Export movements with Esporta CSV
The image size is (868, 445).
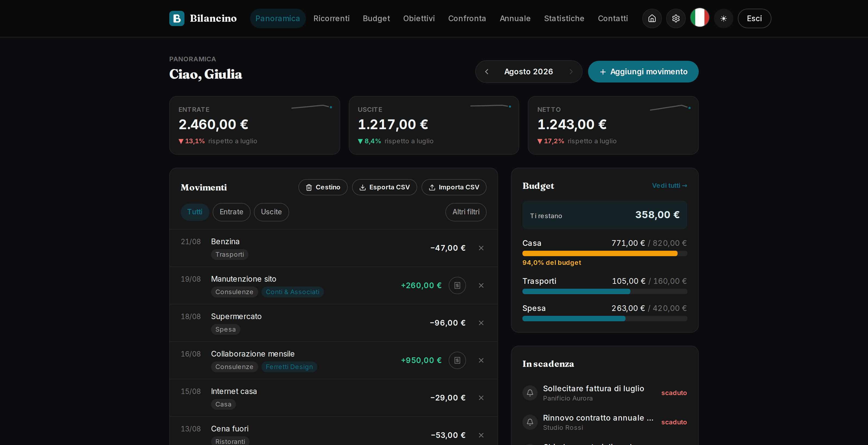coord(384,187)
